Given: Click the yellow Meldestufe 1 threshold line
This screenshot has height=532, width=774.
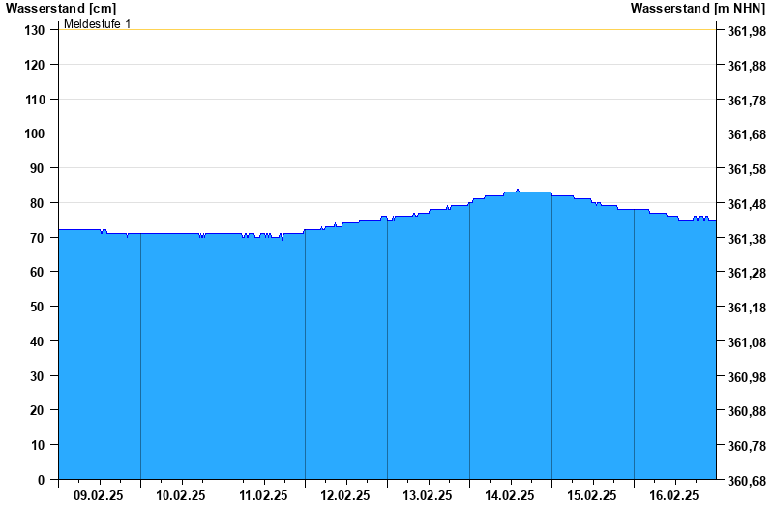Looking at the screenshot, I should point(387,29).
